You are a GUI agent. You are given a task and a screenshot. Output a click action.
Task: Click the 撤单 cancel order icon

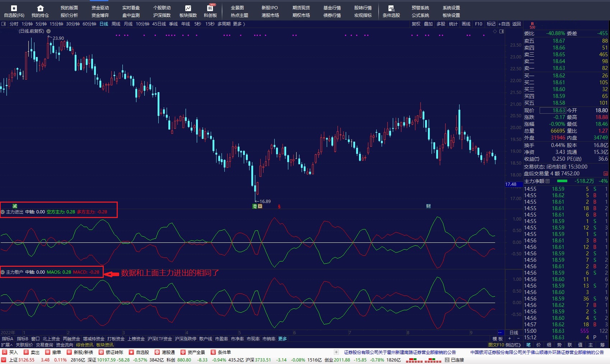coord(48,352)
